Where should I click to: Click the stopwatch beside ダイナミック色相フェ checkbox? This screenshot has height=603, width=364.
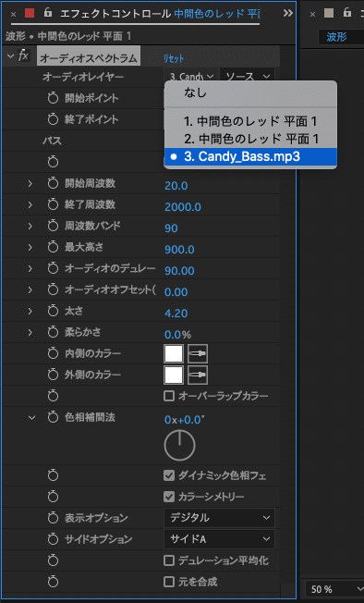(53, 475)
